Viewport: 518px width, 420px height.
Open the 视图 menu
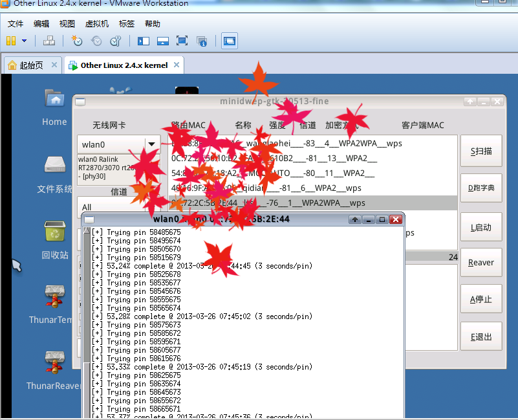pyautogui.click(x=67, y=24)
